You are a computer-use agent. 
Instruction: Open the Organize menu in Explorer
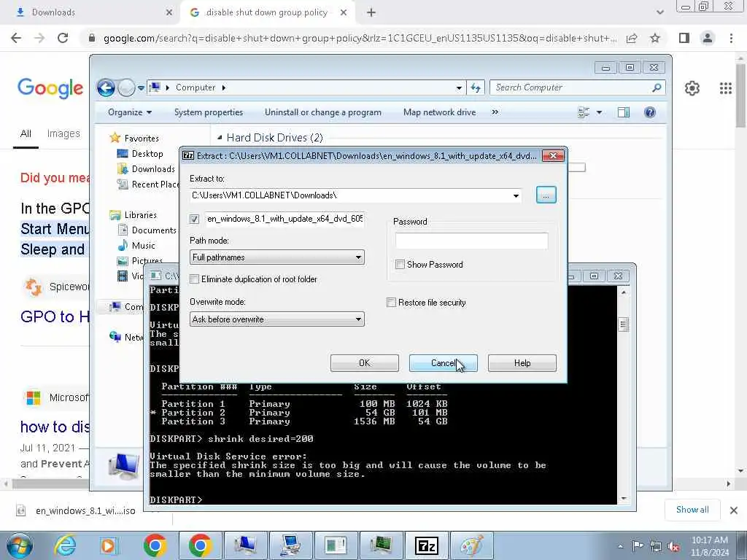click(x=130, y=112)
